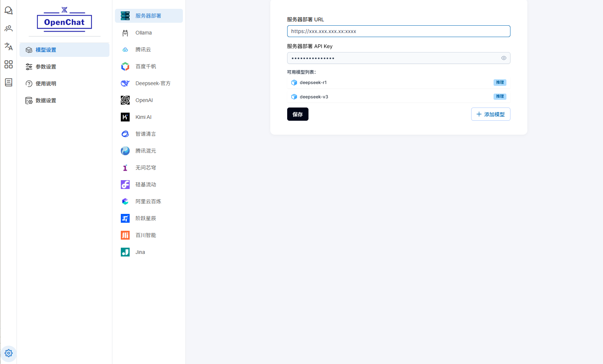The image size is (603, 364).
Task: Select the 腾讯混元 logo icon
Action: [125, 151]
